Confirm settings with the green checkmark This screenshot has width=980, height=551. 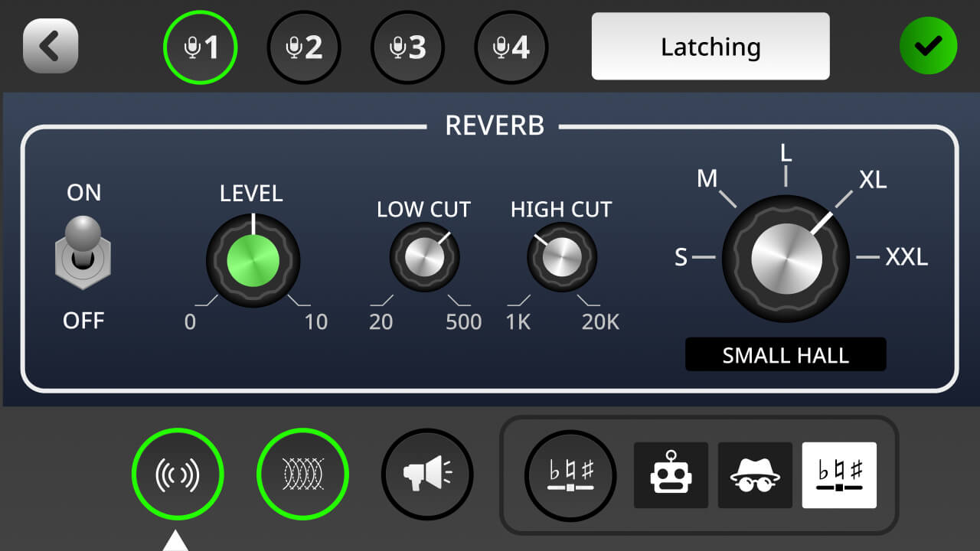click(x=928, y=46)
